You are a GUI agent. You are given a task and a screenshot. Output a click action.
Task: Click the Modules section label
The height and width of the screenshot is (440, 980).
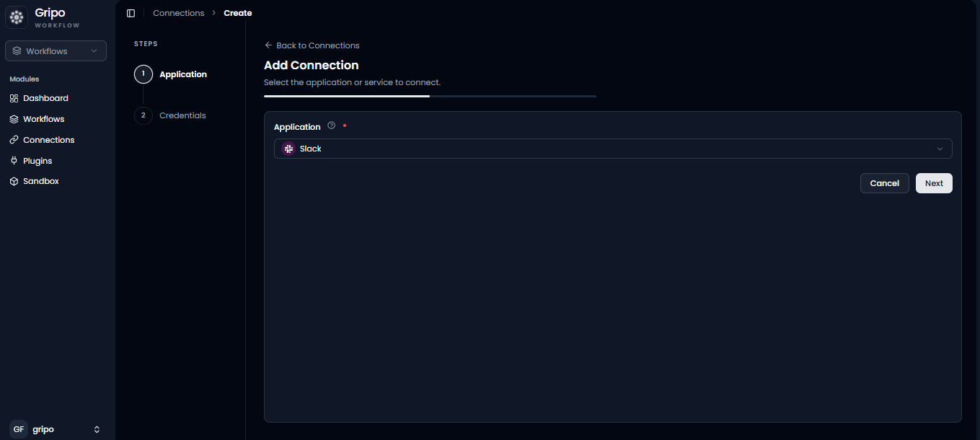pyautogui.click(x=25, y=79)
